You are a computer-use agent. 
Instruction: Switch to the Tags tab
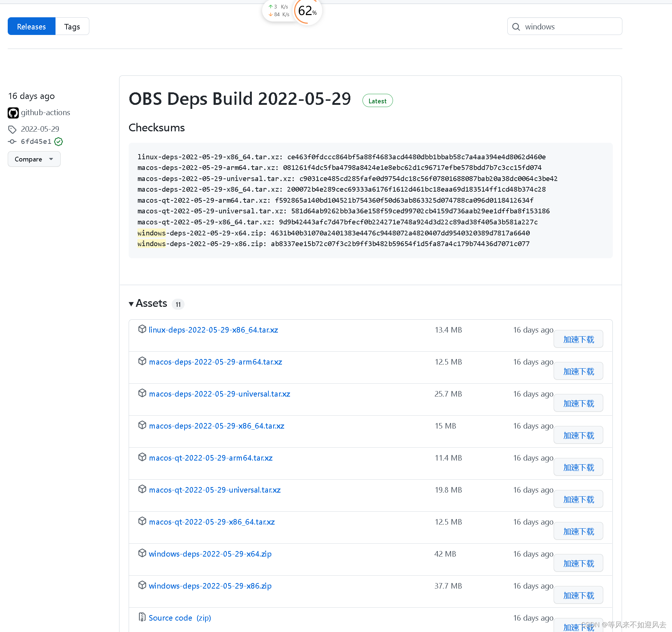[x=72, y=26]
